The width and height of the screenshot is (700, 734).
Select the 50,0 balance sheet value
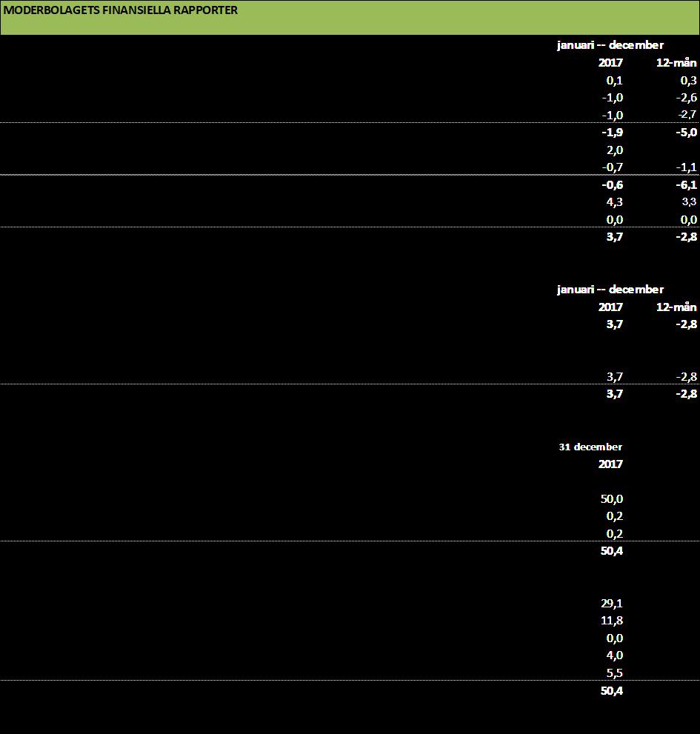pyautogui.click(x=612, y=499)
